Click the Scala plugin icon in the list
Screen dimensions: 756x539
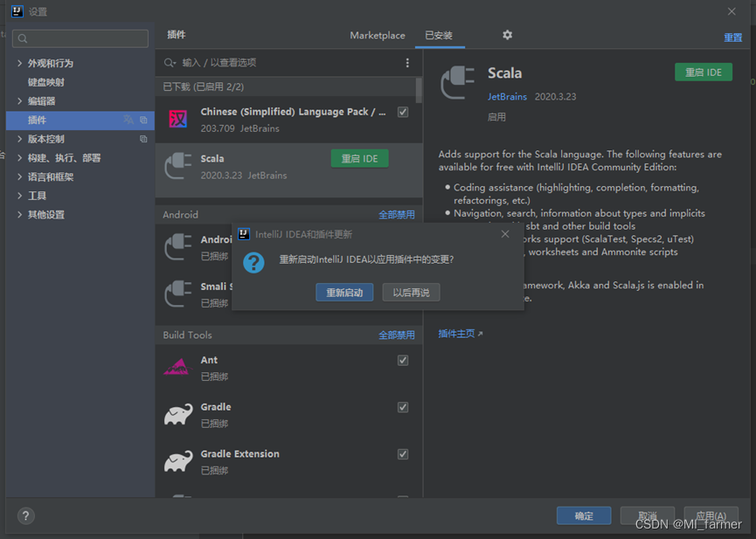tap(178, 164)
